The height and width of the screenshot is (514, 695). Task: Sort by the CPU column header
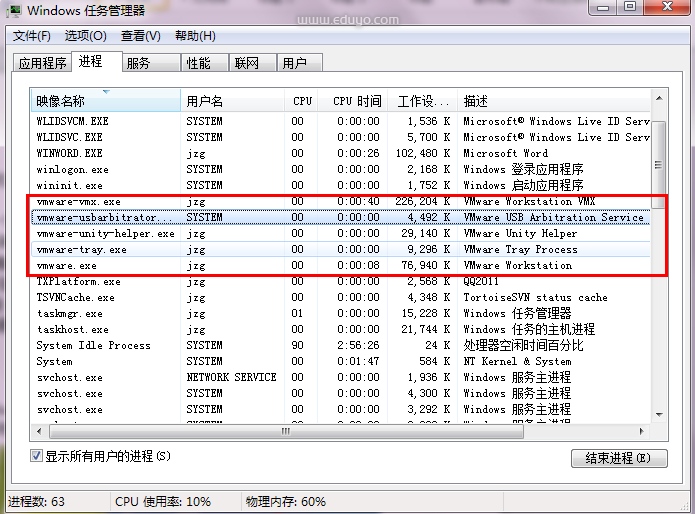(x=302, y=101)
